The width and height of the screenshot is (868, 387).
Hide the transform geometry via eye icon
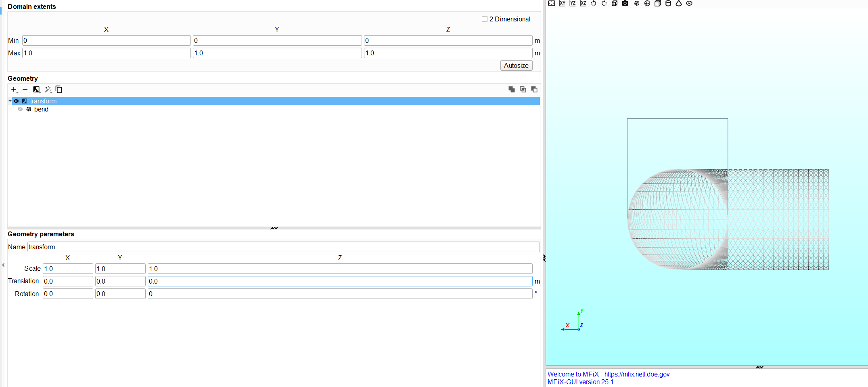click(x=16, y=101)
